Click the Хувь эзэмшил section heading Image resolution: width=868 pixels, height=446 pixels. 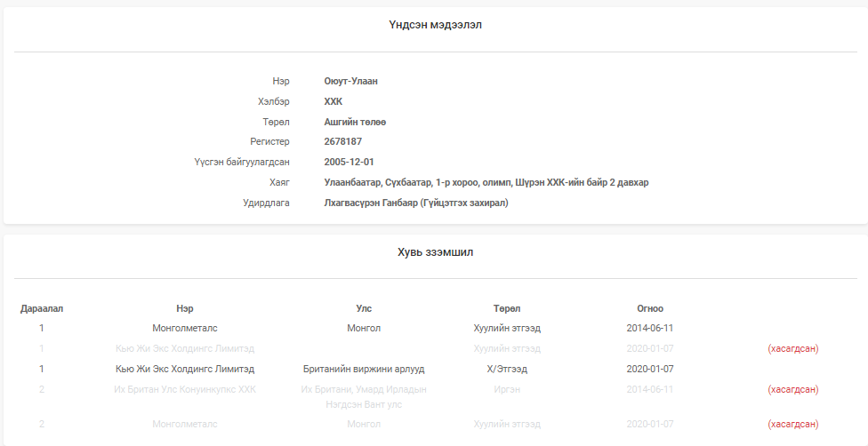[435, 252]
